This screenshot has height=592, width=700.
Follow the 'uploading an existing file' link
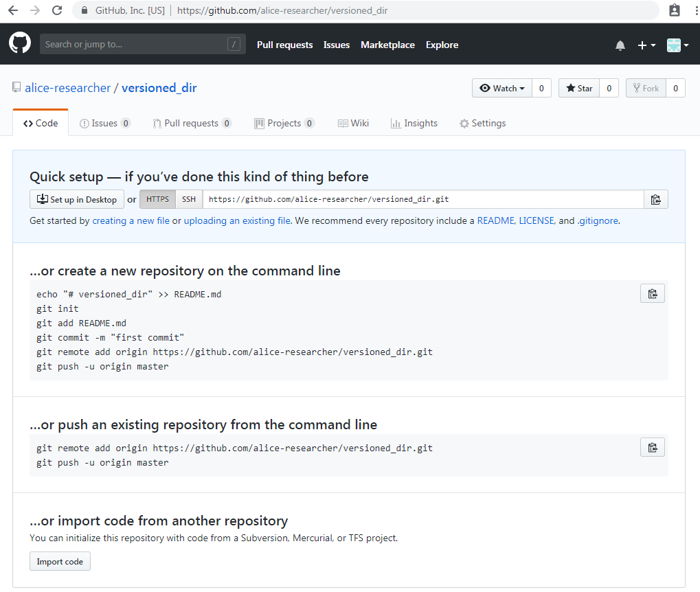pos(237,221)
